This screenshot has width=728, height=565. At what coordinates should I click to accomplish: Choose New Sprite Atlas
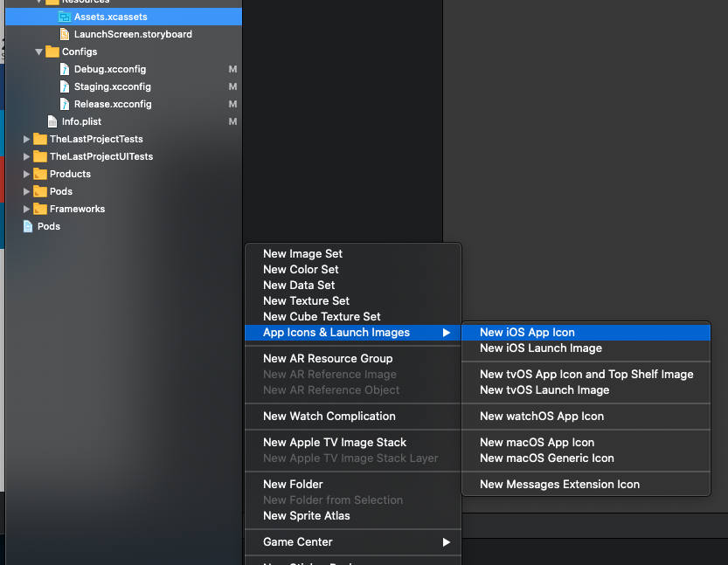point(353,516)
